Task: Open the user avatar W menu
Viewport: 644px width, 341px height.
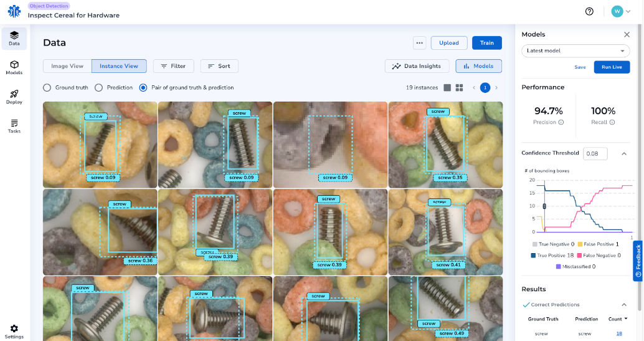Action: coord(617,11)
